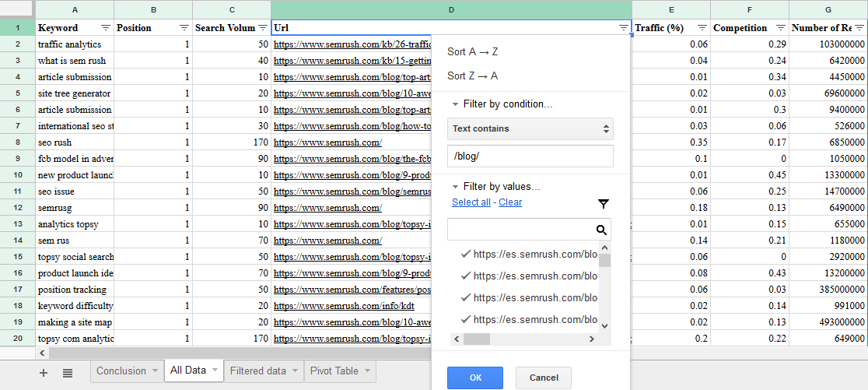868x390 pixels.
Task: Click OK to apply the filter
Action: (475, 378)
